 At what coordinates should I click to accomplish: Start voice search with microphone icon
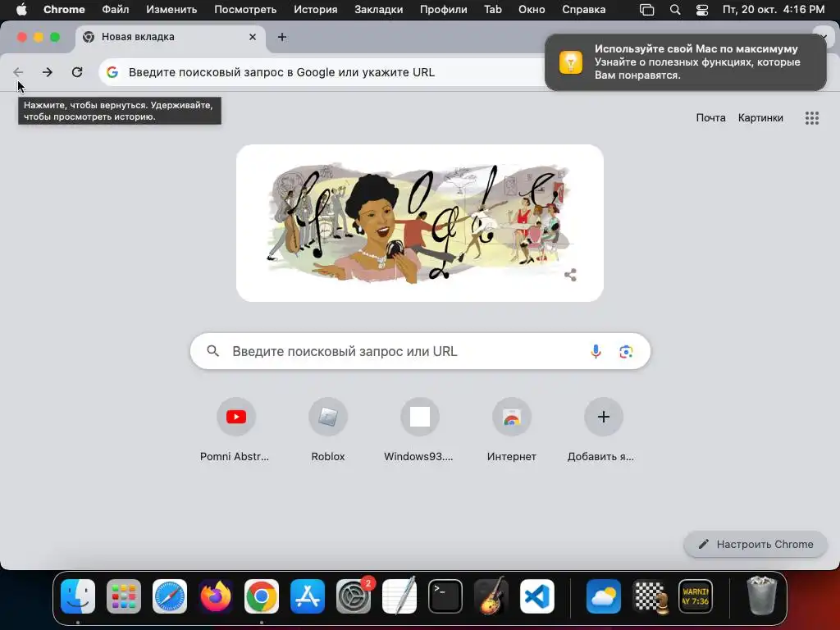coord(596,351)
